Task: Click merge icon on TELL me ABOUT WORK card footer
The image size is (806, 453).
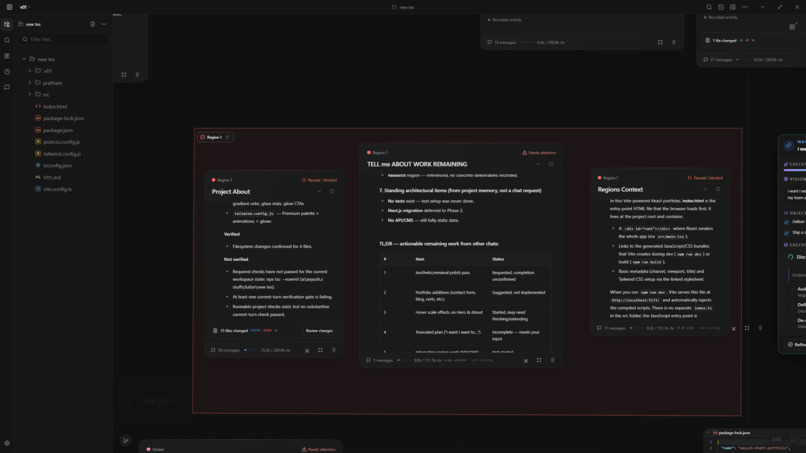Action: coord(526,361)
